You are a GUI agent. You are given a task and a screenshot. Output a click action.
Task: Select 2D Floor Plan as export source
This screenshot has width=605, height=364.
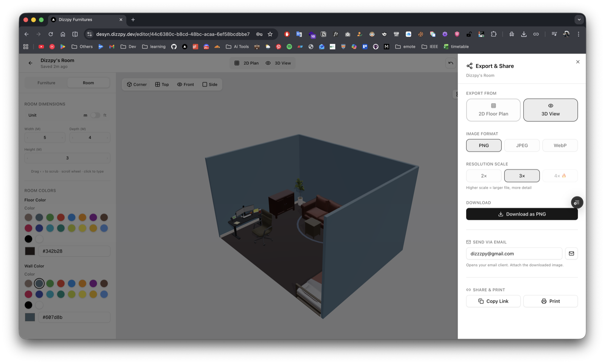[493, 110]
